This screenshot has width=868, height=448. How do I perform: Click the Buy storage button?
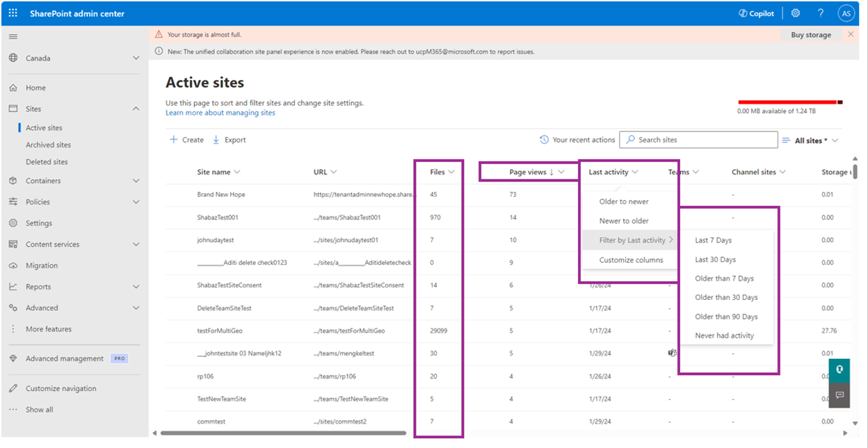(x=810, y=35)
